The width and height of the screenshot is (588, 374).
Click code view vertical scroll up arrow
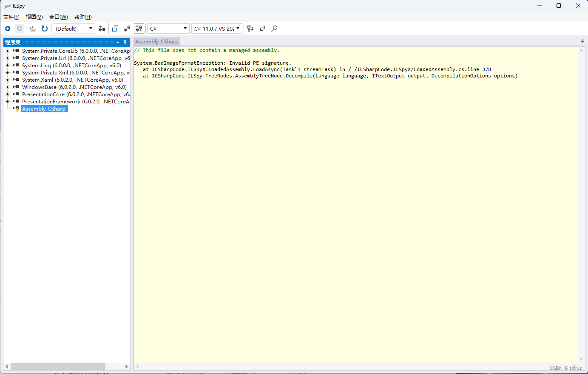click(x=581, y=51)
